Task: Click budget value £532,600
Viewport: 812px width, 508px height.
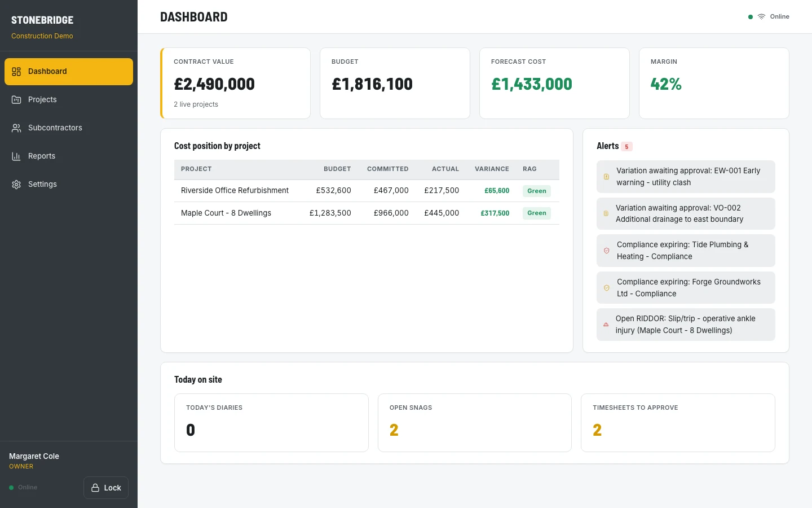Action: point(334,191)
